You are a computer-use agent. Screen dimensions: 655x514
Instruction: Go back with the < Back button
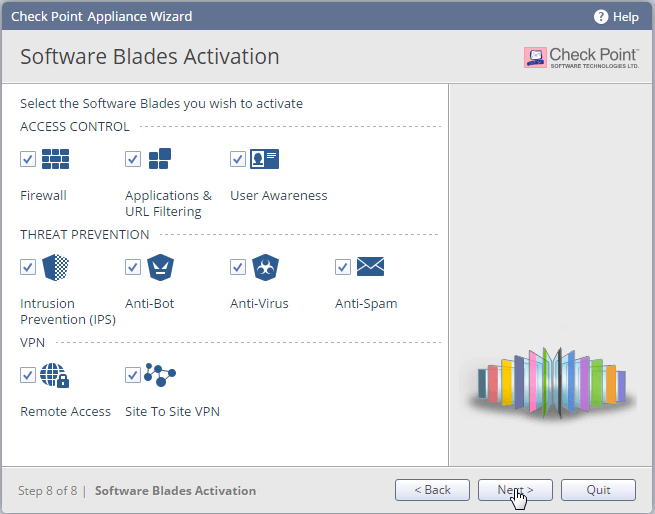432,490
